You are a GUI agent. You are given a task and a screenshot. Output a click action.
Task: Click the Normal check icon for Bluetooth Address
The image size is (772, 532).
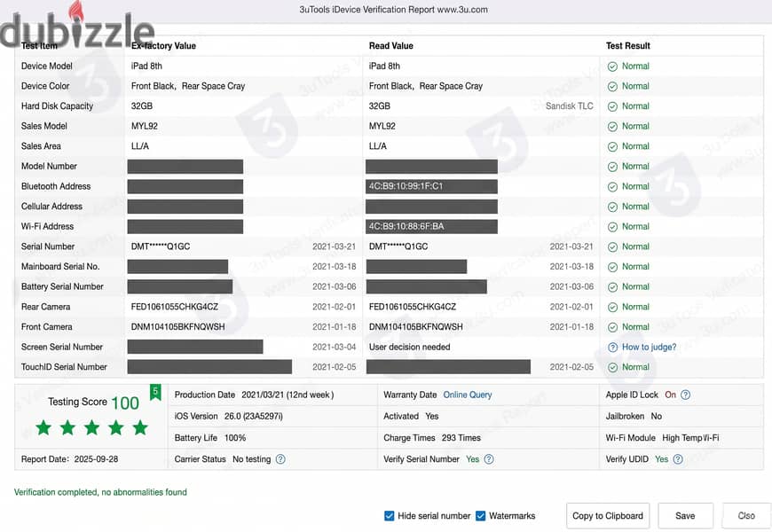pos(612,187)
